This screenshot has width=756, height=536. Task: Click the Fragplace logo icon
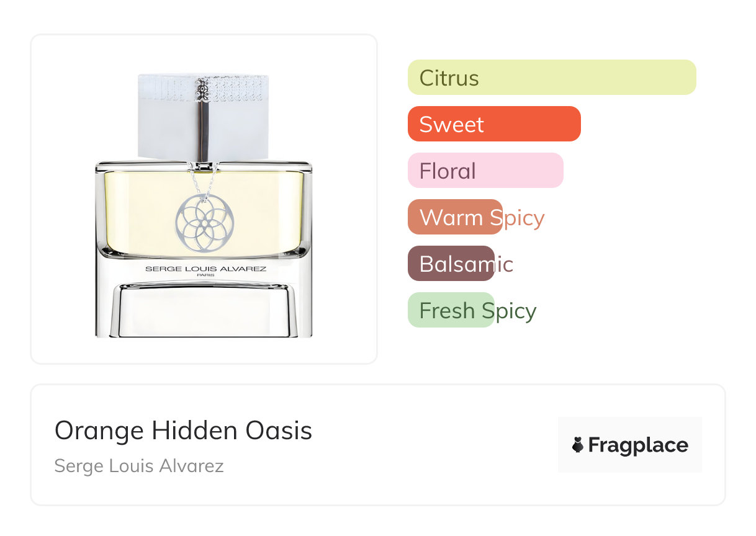pos(578,445)
